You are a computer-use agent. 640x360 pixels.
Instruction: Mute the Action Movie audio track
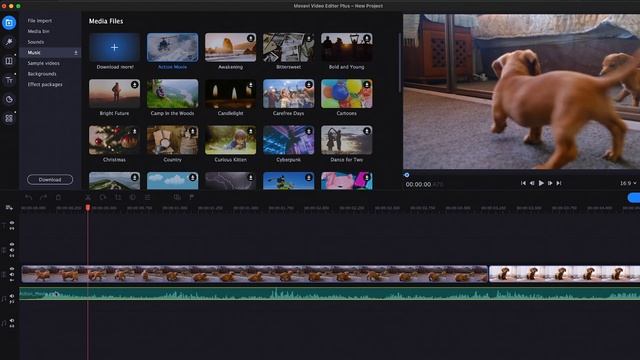pyautogui.click(x=12, y=296)
